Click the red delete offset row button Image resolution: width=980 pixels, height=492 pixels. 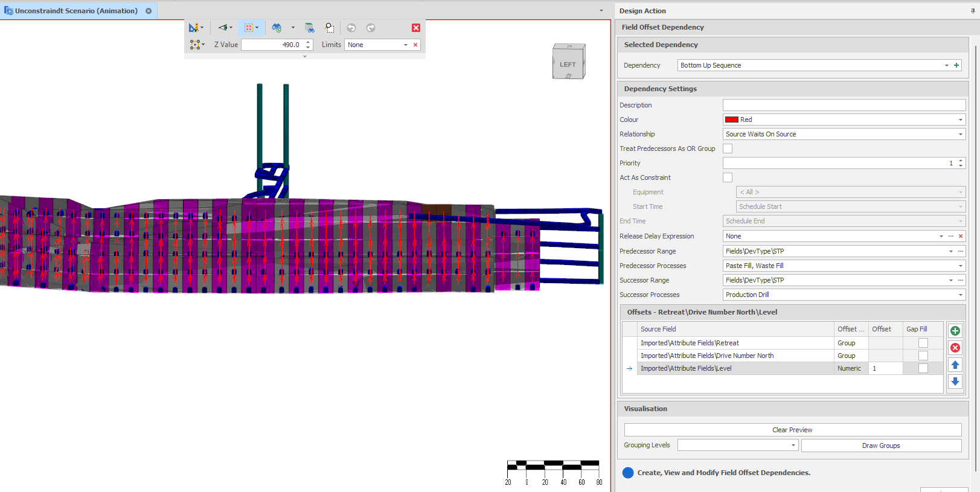pyautogui.click(x=955, y=348)
